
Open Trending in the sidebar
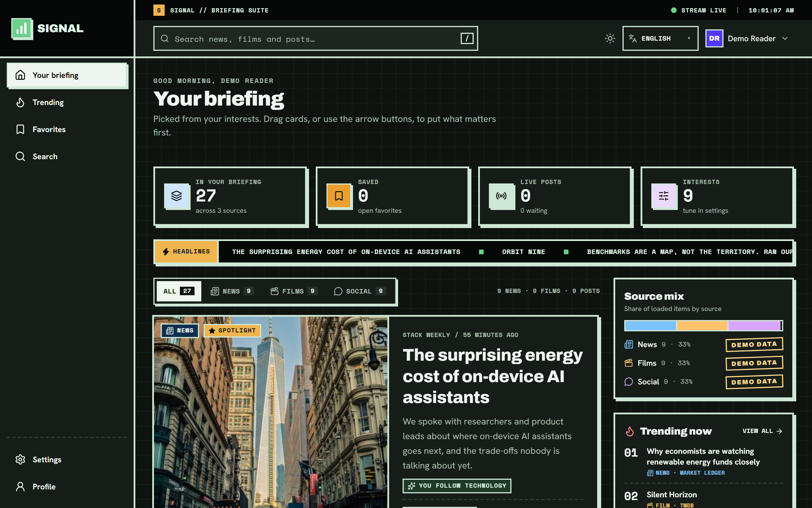(67, 102)
